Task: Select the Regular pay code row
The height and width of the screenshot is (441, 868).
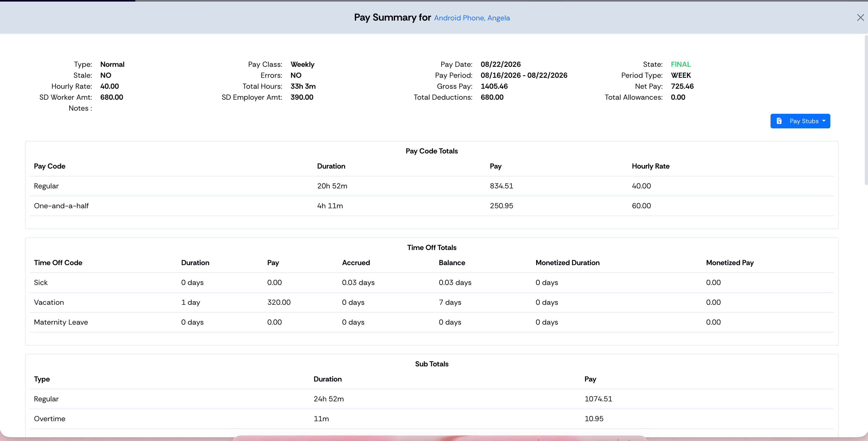Action: tap(432, 186)
